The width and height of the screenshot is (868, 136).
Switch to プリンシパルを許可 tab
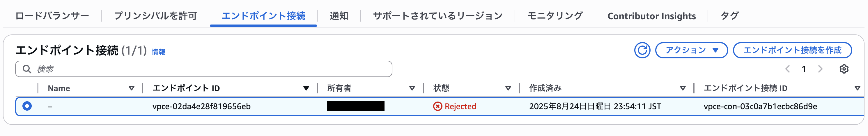click(x=155, y=16)
